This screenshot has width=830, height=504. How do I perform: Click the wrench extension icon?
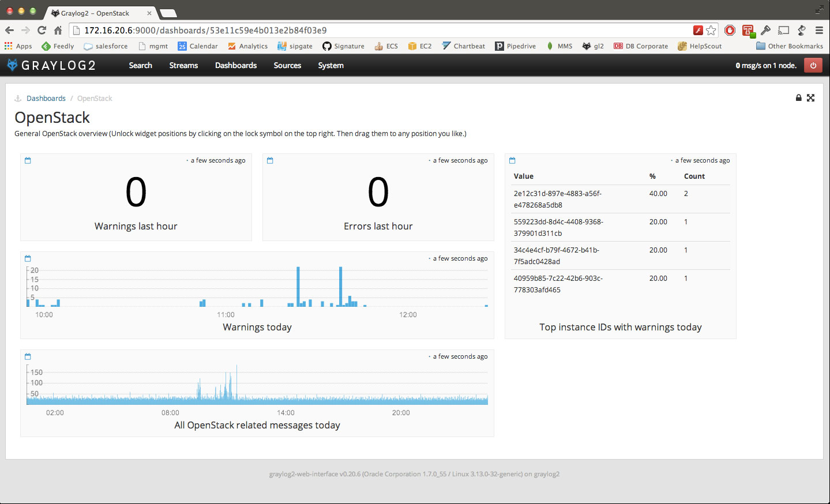766,30
